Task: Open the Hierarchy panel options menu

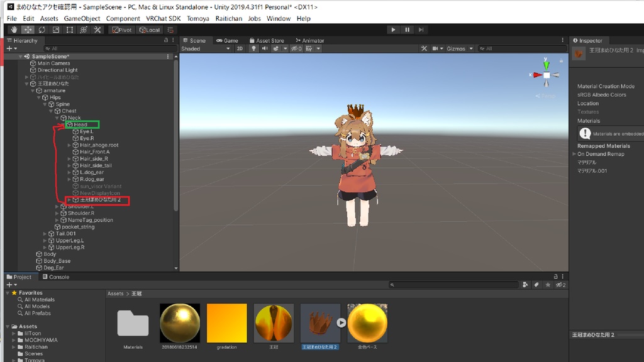Action: (173, 40)
